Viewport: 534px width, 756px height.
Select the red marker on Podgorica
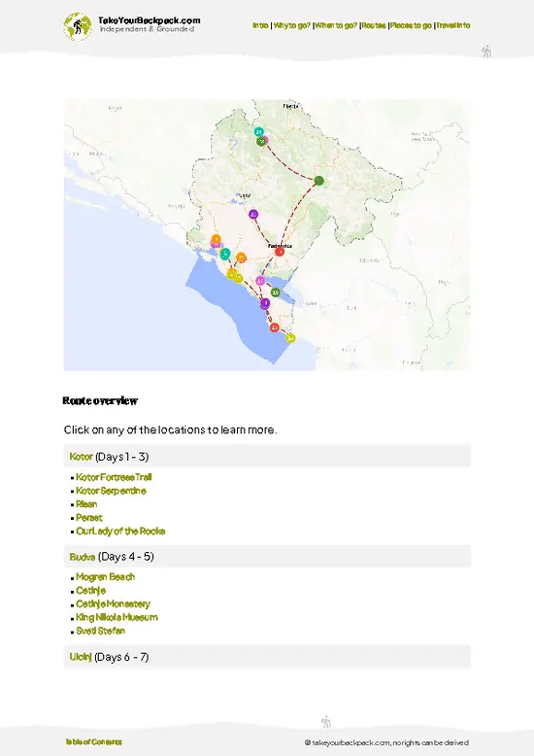click(280, 252)
